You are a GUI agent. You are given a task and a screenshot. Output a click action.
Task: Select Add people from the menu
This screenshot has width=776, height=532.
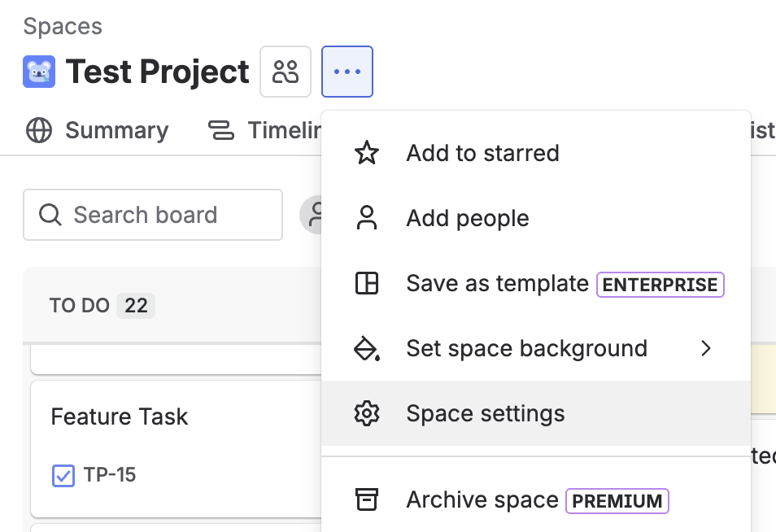[467, 218]
